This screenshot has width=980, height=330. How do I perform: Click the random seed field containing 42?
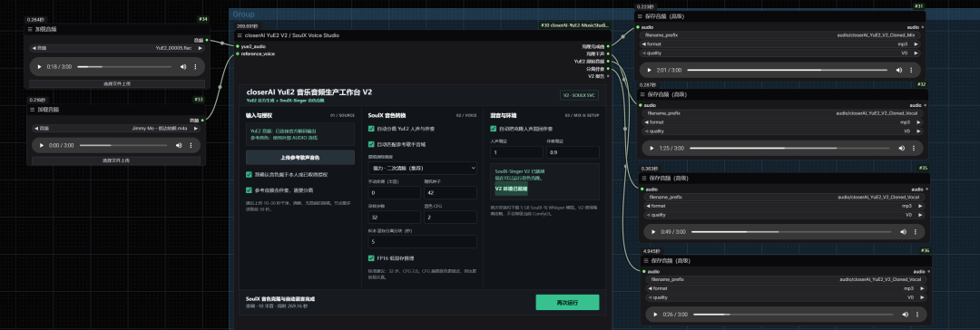click(x=450, y=193)
